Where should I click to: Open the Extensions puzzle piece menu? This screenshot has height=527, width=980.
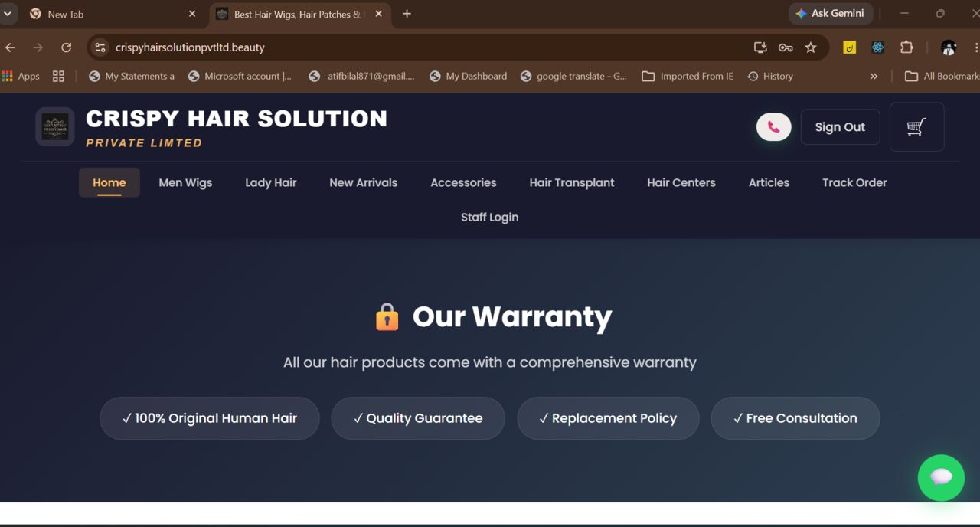pos(906,47)
